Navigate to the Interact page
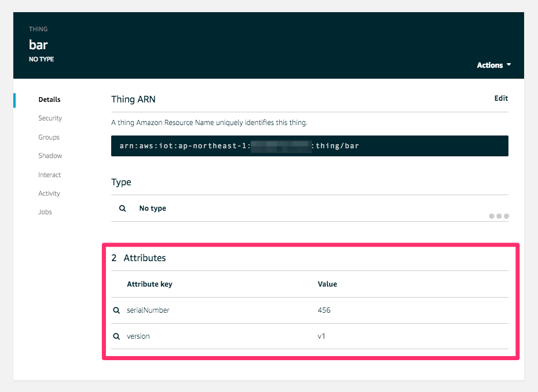The image size is (538, 392). point(49,174)
